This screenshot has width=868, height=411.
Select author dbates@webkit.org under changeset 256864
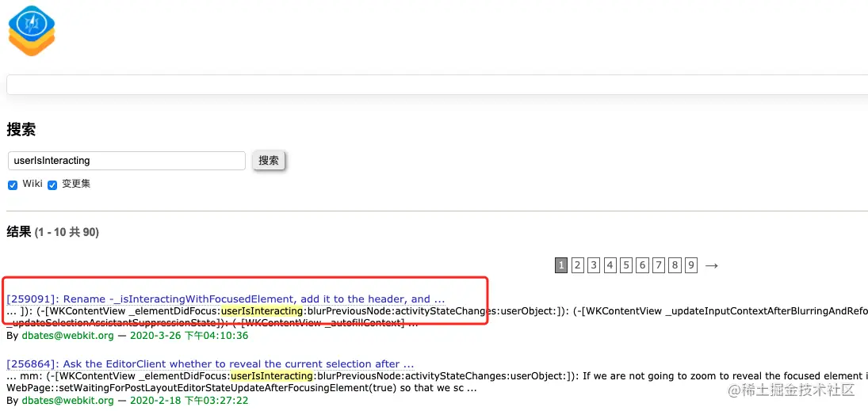coord(67,401)
